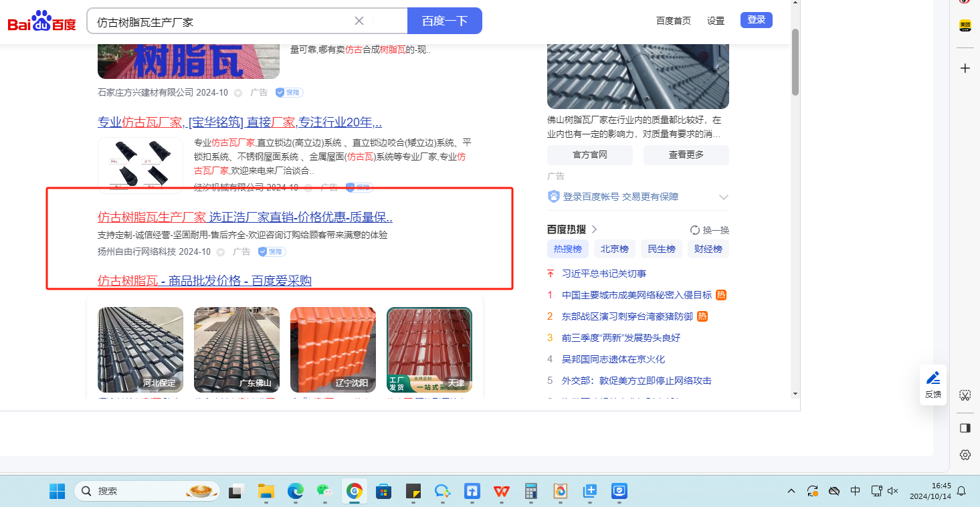This screenshot has height=507, width=980.
Task: Click the 百度一下 search button
Action: point(445,21)
